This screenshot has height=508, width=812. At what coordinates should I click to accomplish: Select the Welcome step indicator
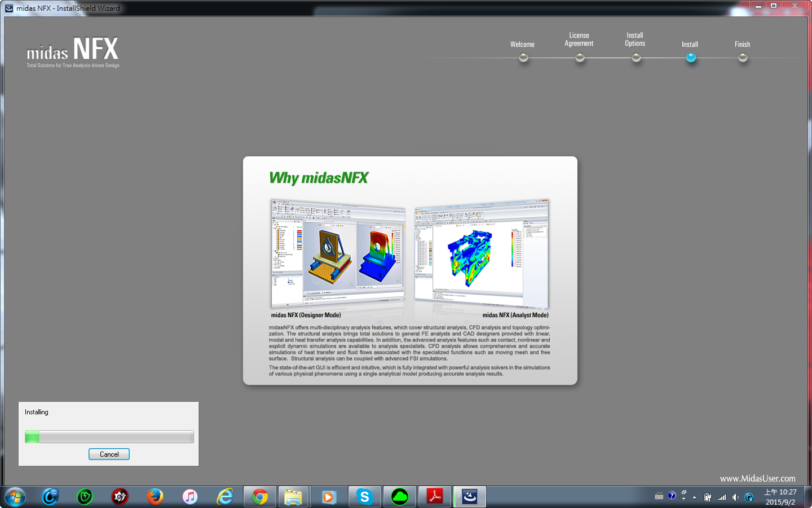click(x=523, y=58)
